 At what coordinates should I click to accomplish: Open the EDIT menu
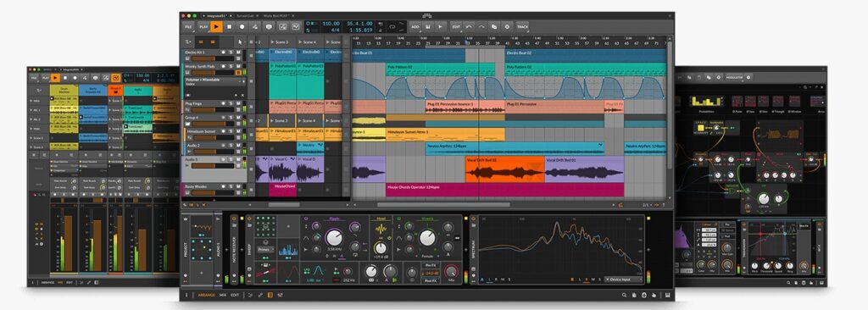point(455,26)
